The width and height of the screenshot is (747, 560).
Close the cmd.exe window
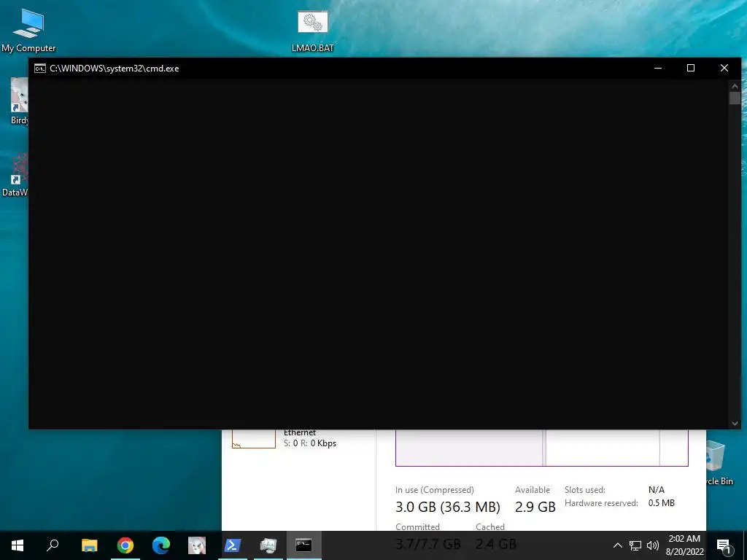(x=724, y=68)
